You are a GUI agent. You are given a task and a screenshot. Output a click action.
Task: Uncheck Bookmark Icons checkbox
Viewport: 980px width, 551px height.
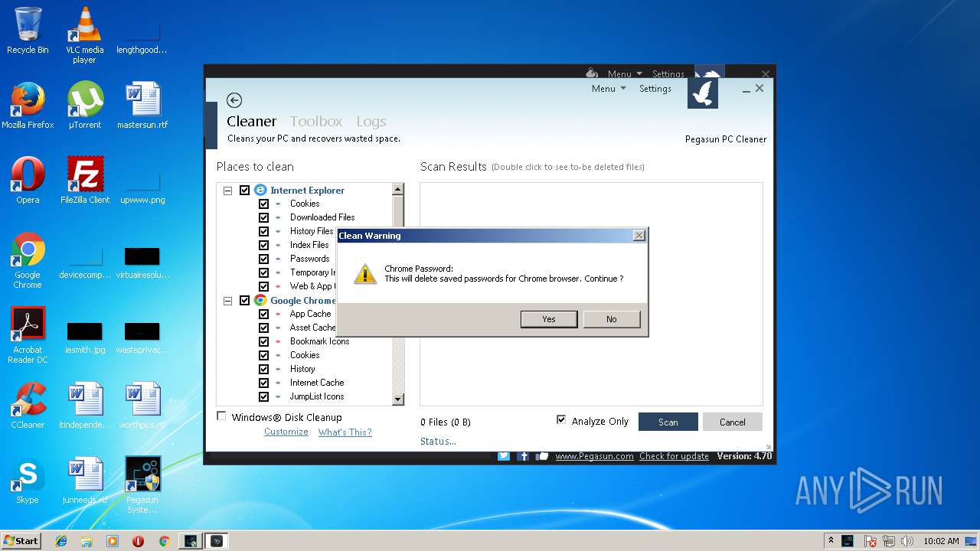(263, 342)
